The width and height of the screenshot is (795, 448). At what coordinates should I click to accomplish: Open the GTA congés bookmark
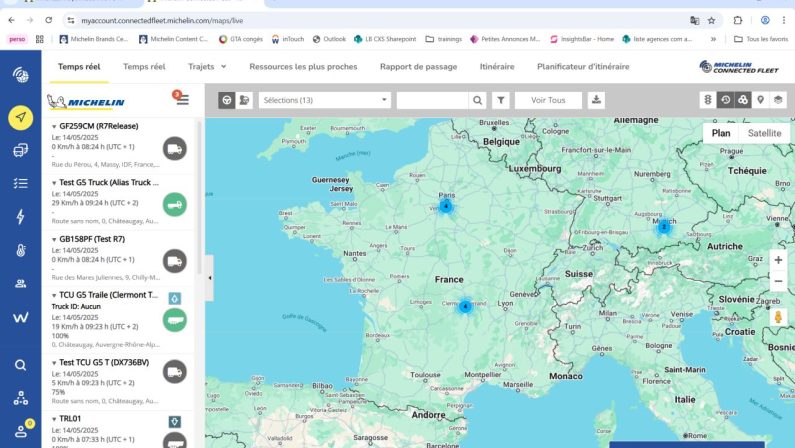(241, 39)
